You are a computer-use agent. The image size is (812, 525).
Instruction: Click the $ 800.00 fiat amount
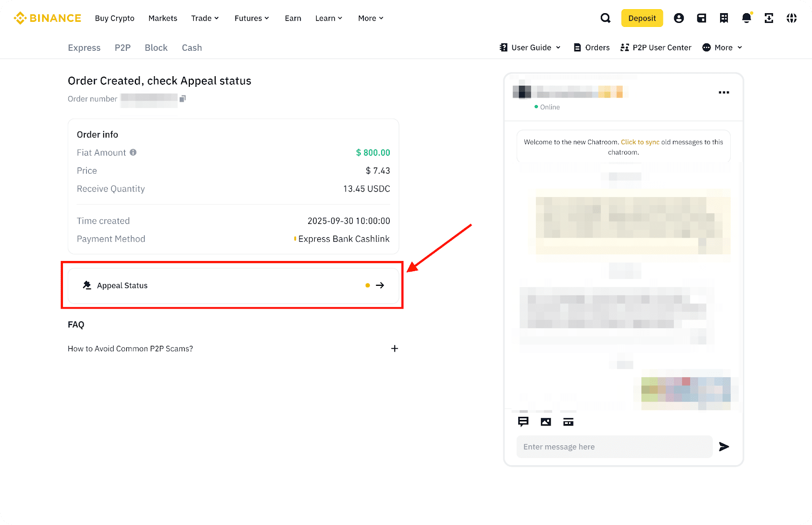pyautogui.click(x=373, y=152)
